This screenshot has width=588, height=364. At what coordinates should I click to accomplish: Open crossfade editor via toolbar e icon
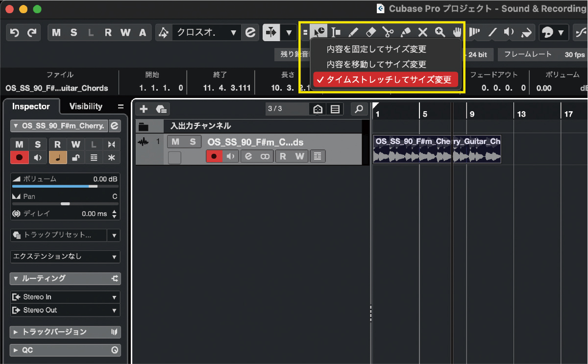coord(250,33)
